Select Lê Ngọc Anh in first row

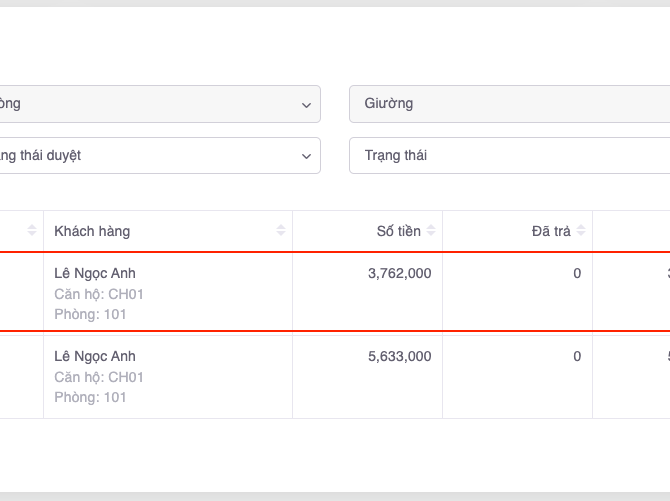[x=95, y=273]
